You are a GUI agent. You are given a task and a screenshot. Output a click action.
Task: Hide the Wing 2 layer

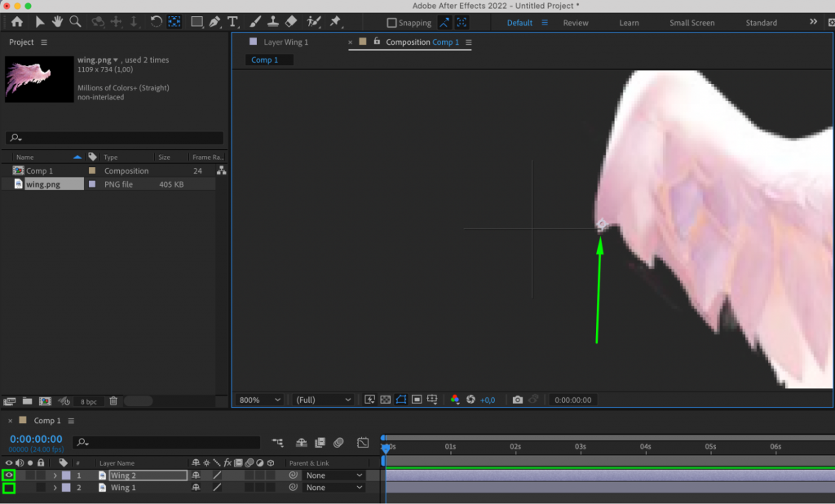(x=8, y=475)
